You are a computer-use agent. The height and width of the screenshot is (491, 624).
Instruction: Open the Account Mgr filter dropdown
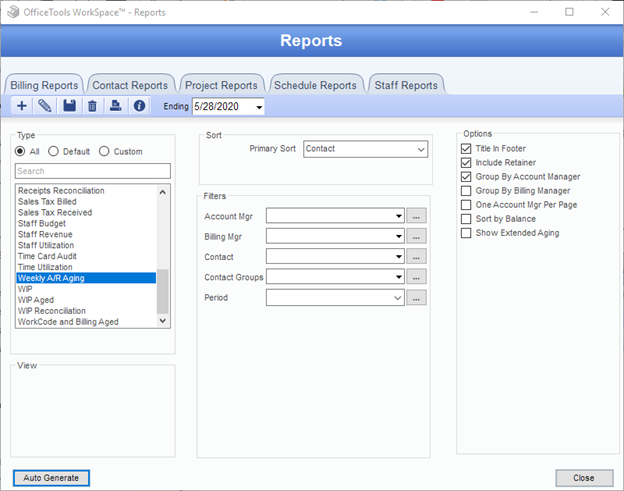coord(398,216)
